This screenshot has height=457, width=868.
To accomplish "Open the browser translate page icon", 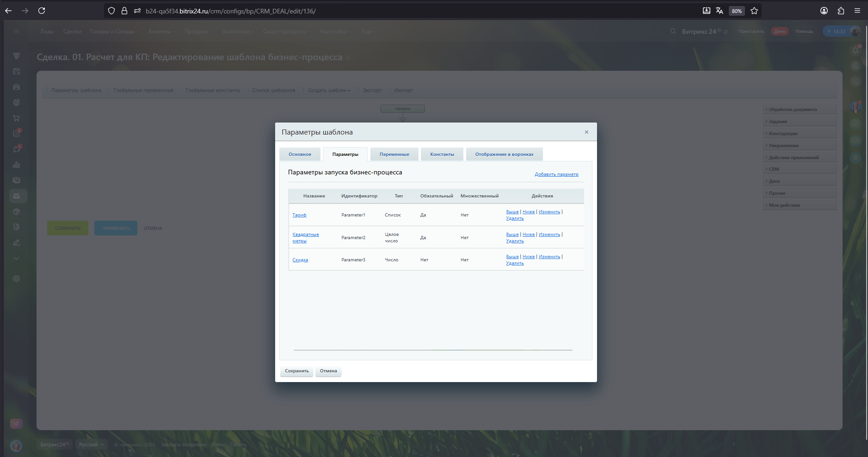I will click(720, 11).
